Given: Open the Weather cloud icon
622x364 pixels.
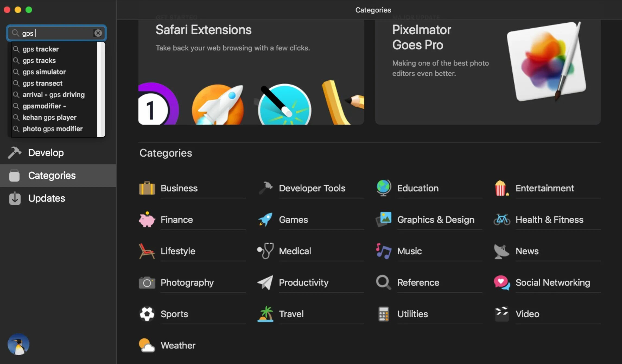Looking at the screenshot, I should tap(147, 345).
